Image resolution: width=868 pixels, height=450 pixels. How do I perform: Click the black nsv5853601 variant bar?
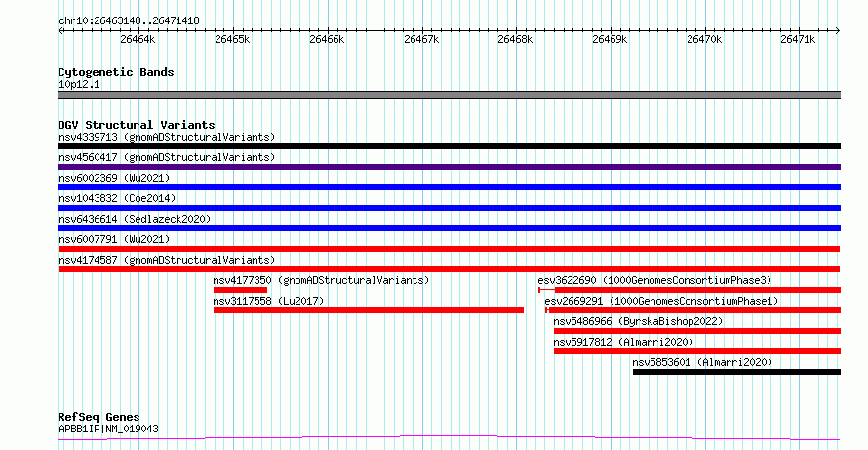click(x=736, y=372)
